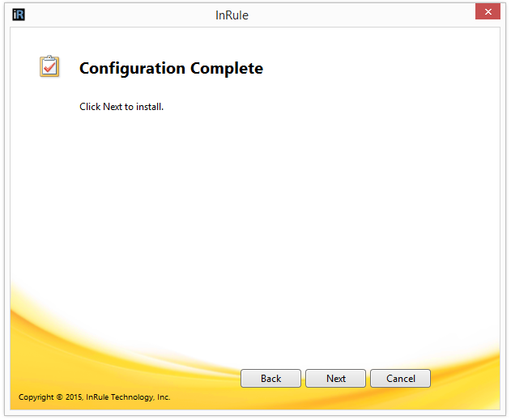The height and width of the screenshot is (420, 511).
Task: Click the InRule window title text
Action: point(232,15)
